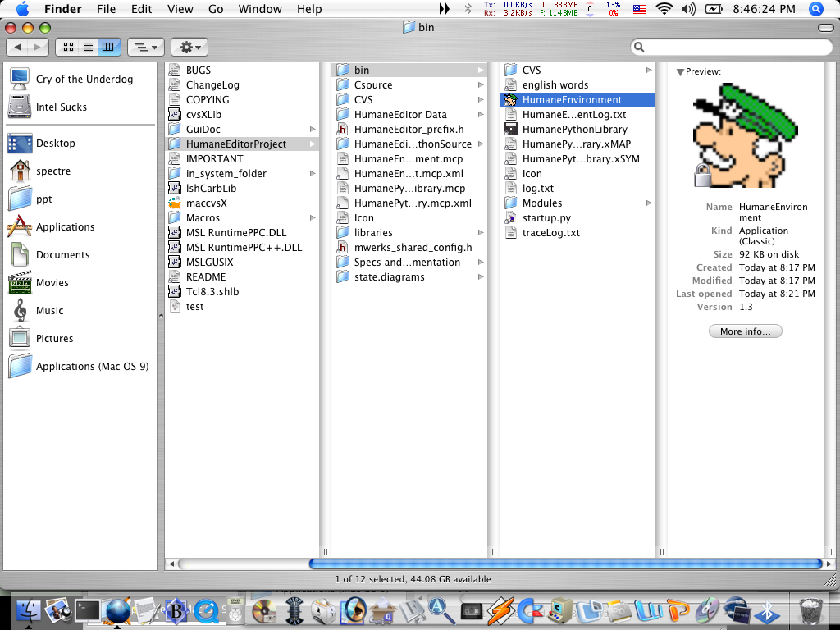Click in the Finder search field
The width and height of the screenshot is (840, 630).
[731, 47]
